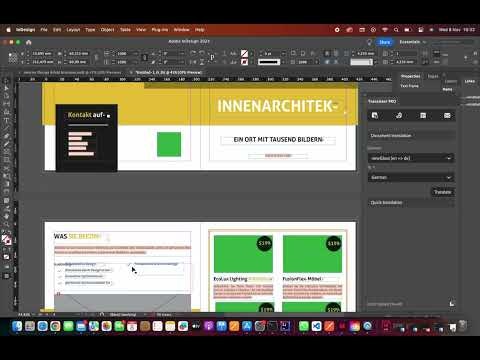
Task: Select the Type tool in toolbox
Action: click(x=6, y=120)
